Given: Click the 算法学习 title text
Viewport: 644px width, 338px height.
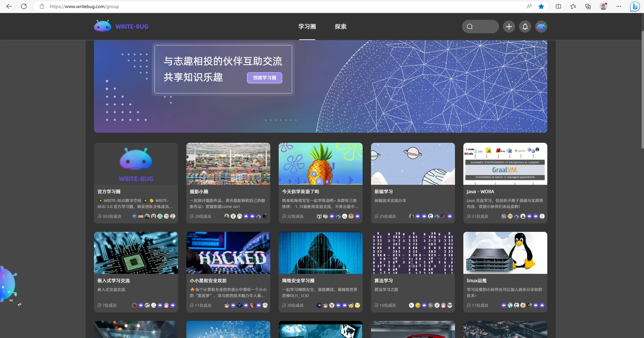Looking at the screenshot, I should click(383, 281).
